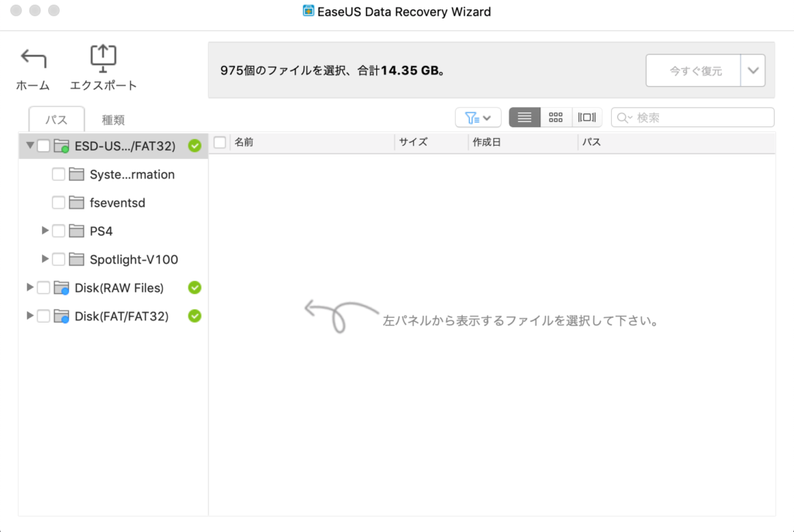
Task: Collapse the ESD-US.../FAT32) tree node
Action: 30,146
